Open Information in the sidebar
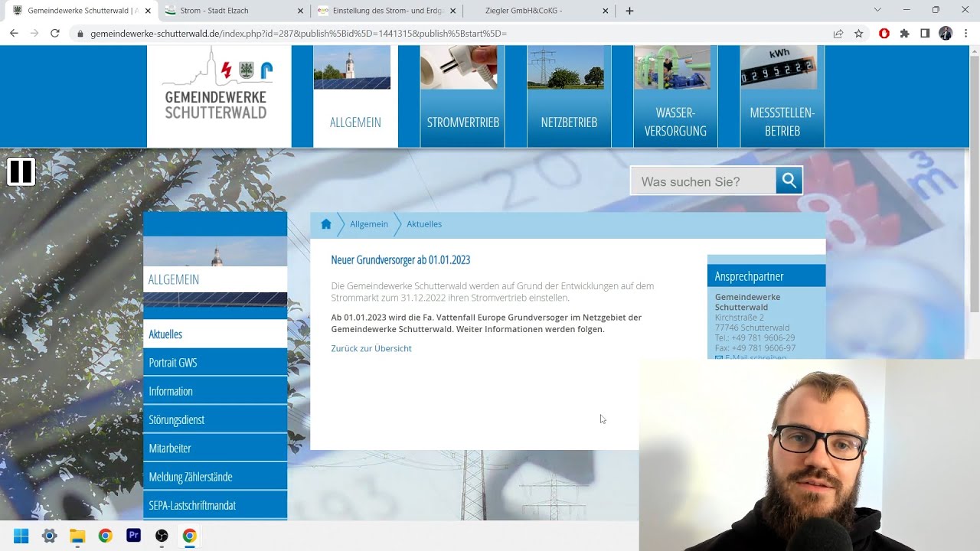 pos(215,391)
